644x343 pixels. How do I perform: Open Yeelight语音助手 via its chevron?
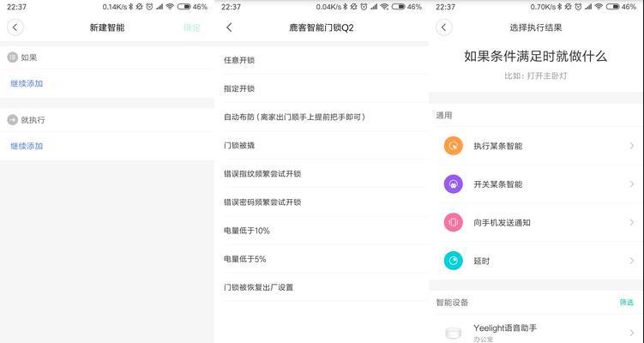(x=632, y=333)
